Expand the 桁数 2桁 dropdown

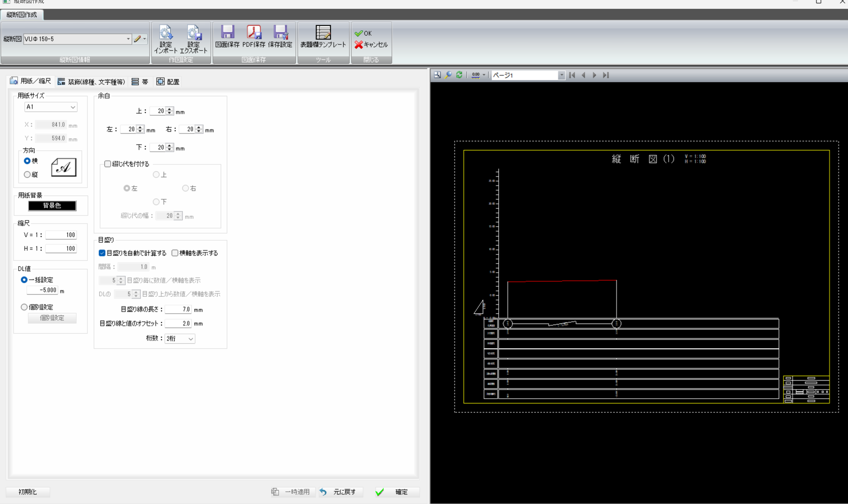click(180, 339)
